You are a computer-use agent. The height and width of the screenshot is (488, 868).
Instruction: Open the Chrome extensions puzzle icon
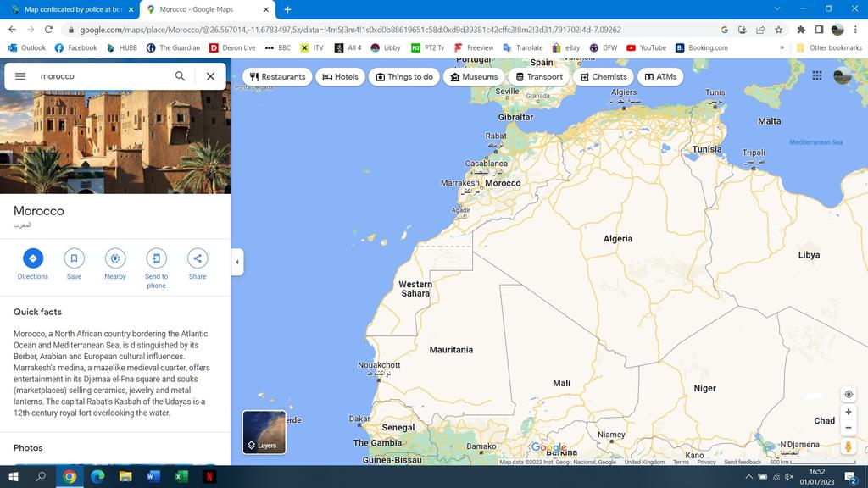pyautogui.click(x=801, y=30)
